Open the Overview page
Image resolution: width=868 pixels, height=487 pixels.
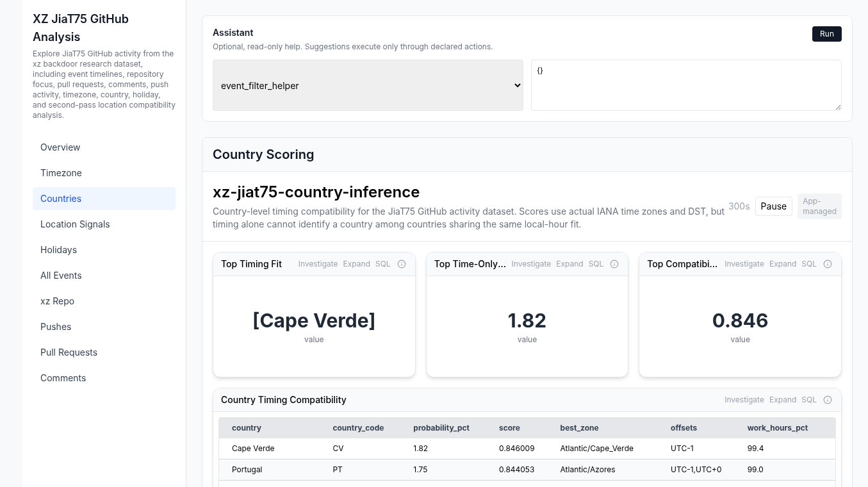coord(104,147)
